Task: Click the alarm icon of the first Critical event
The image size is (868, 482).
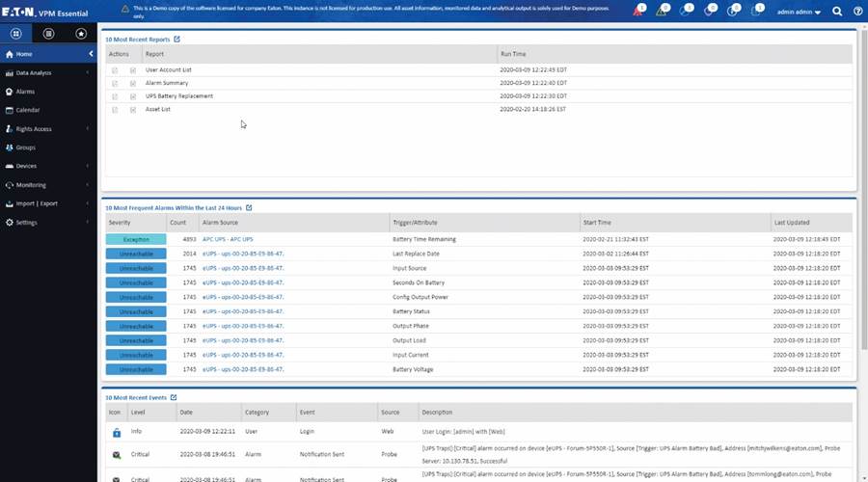Action: [117, 455]
